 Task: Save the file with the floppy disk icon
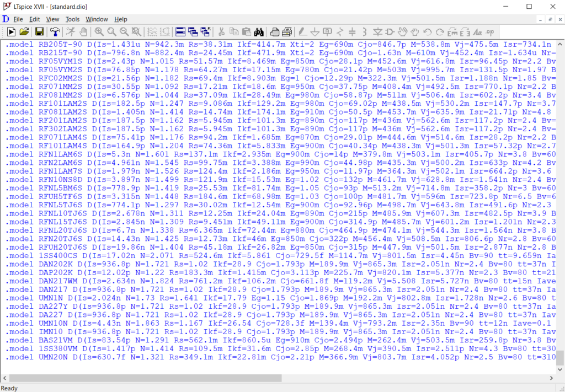(39, 32)
